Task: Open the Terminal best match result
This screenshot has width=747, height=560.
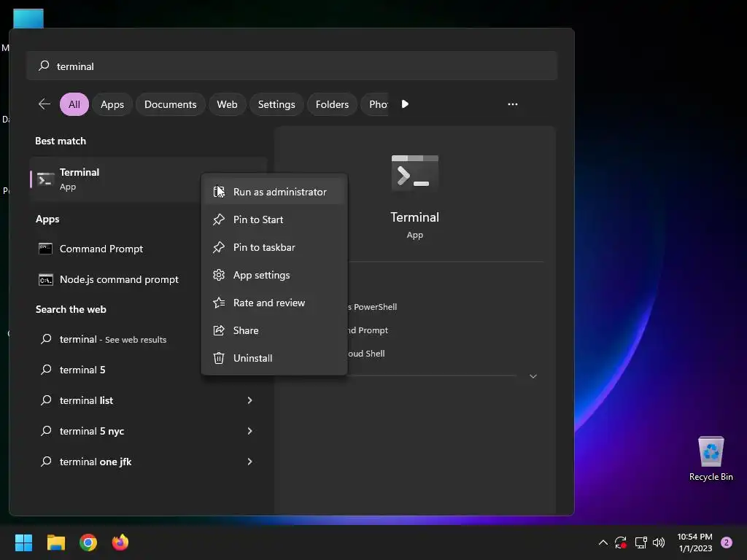Action: tap(115, 179)
